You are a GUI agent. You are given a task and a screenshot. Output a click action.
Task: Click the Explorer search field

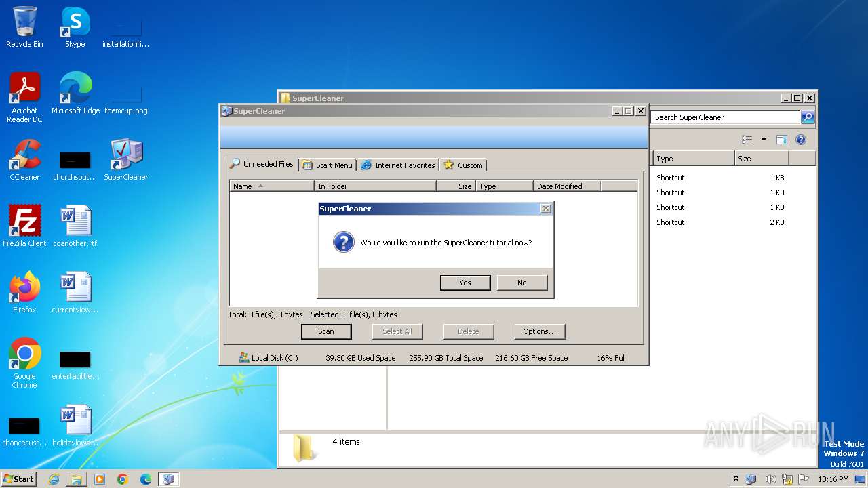coord(725,117)
